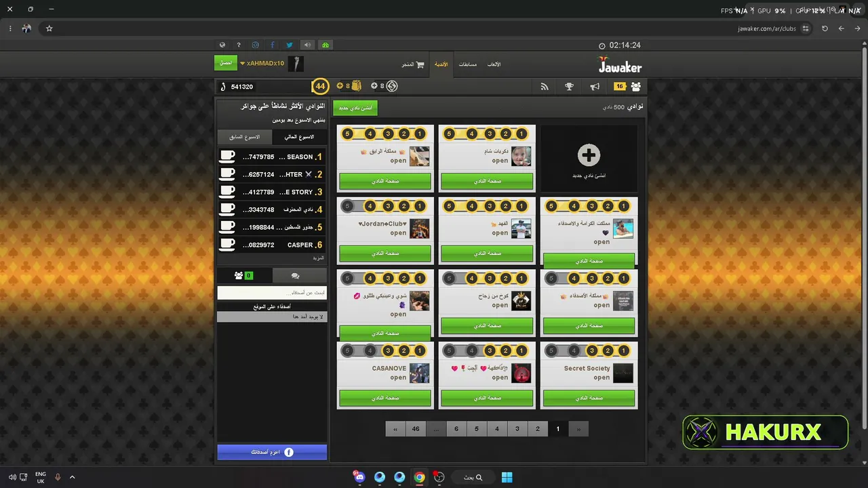The height and width of the screenshot is (488, 868).
Task: Open the Chrome icon in the taskbar
Action: coord(420,477)
